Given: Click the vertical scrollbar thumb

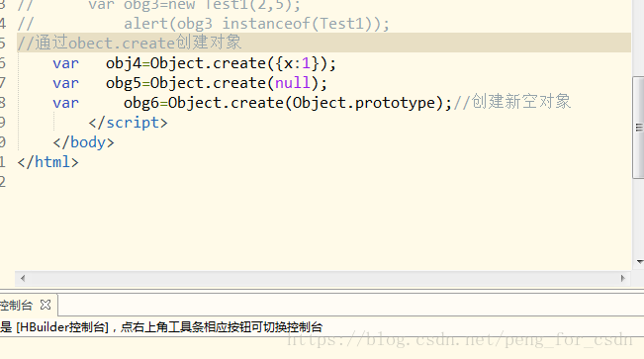Looking at the screenshot, I should (x=639, y=128).
